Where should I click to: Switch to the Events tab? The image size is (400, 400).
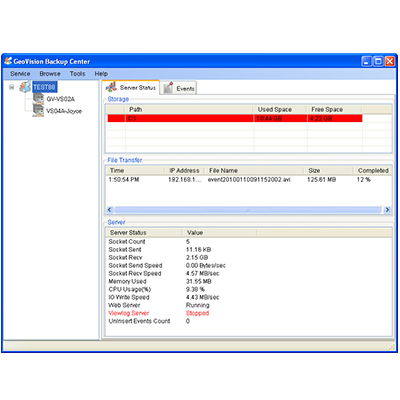click(x=178, y=88)
